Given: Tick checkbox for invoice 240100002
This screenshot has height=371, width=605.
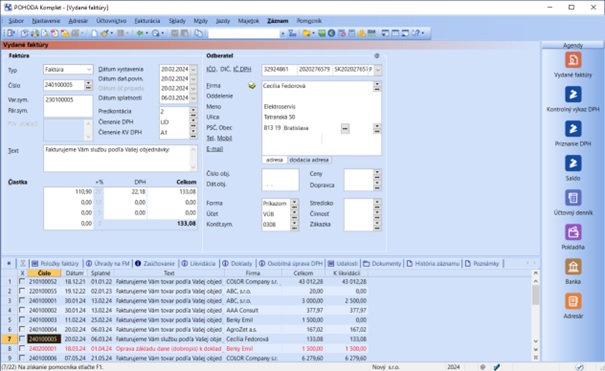Looking at the screenshot, I should 22,310.
